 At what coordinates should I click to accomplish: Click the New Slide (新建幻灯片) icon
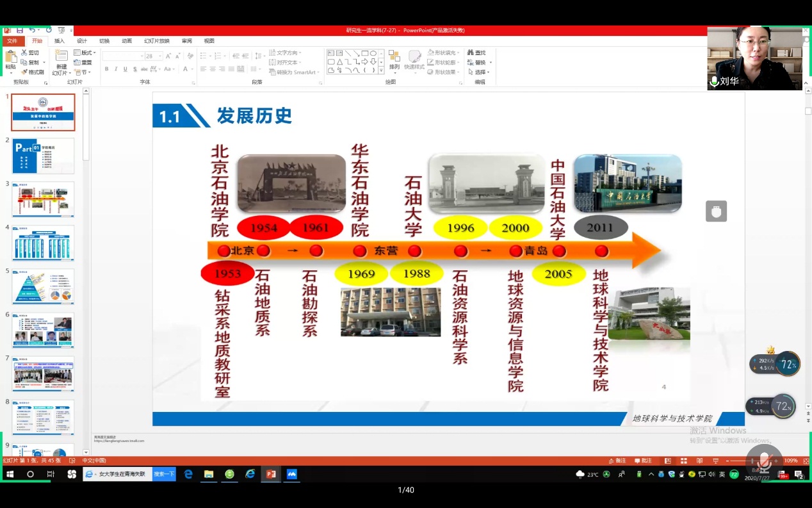tap(61, 58)
